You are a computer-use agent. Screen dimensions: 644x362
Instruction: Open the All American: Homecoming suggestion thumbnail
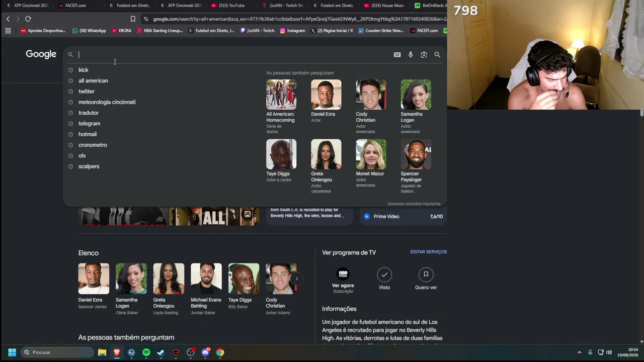click(x=281, y=95)
